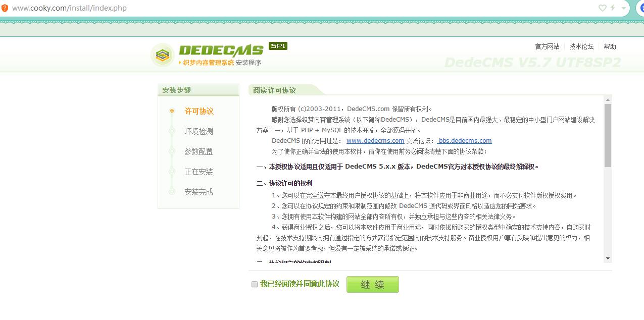Open the address bar dropdown arrow
644x320 pixels.
click(624, 9)
